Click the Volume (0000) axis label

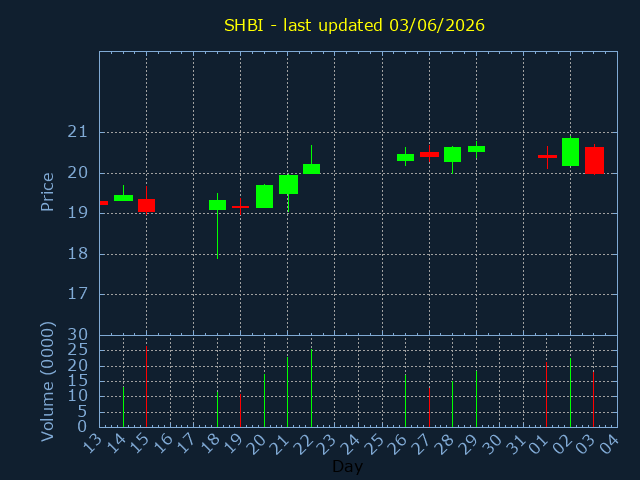47,382
